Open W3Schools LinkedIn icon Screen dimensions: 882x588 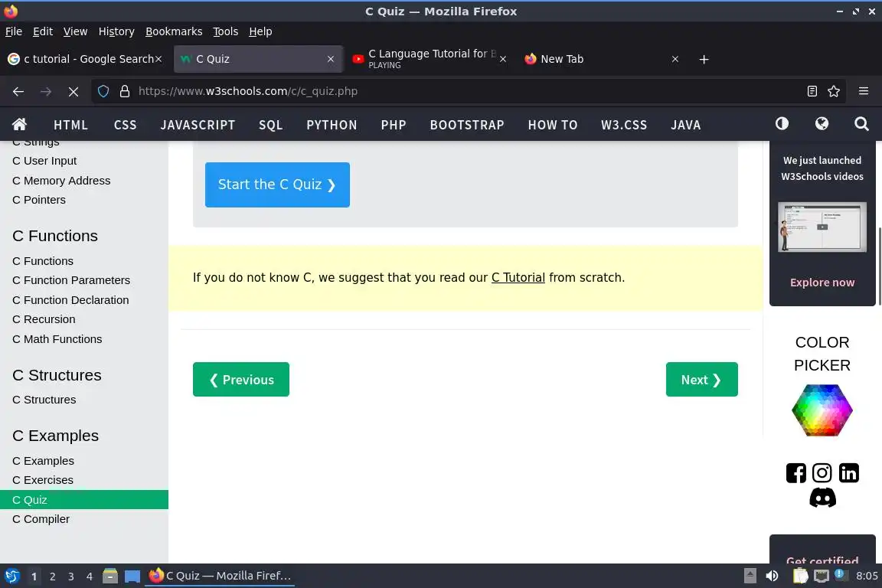click(848, 473)
